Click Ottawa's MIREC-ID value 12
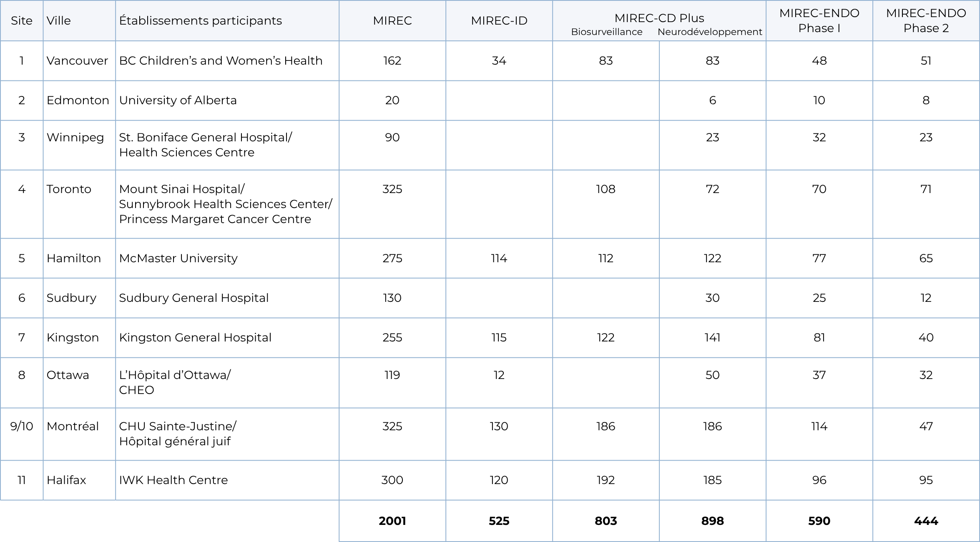This screenshot has height=542, width=980. (x=499, y=375)
